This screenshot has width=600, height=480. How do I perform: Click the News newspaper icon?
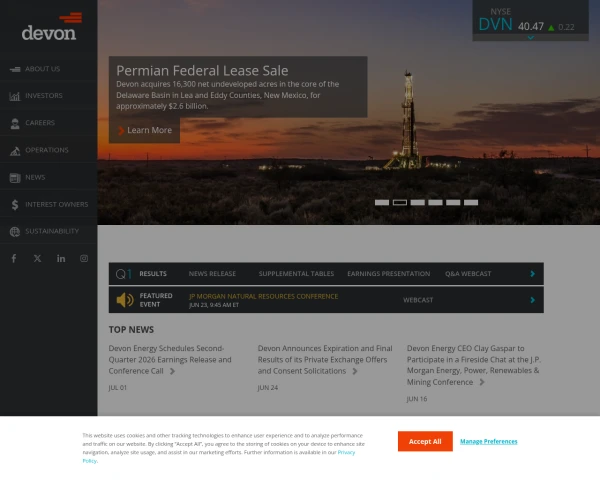(x=15, y=178)
